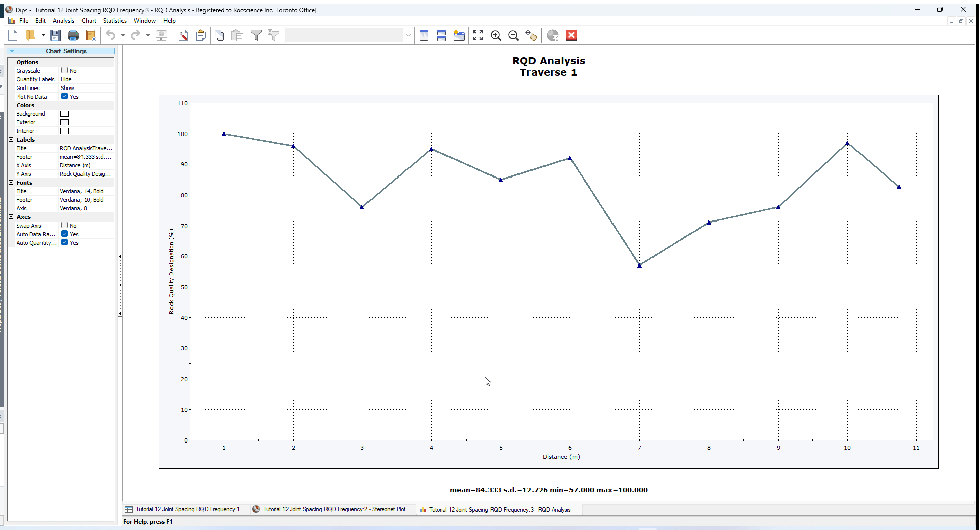
Task: Click the Print toolbar icon
Action: [x=73, y=35]
